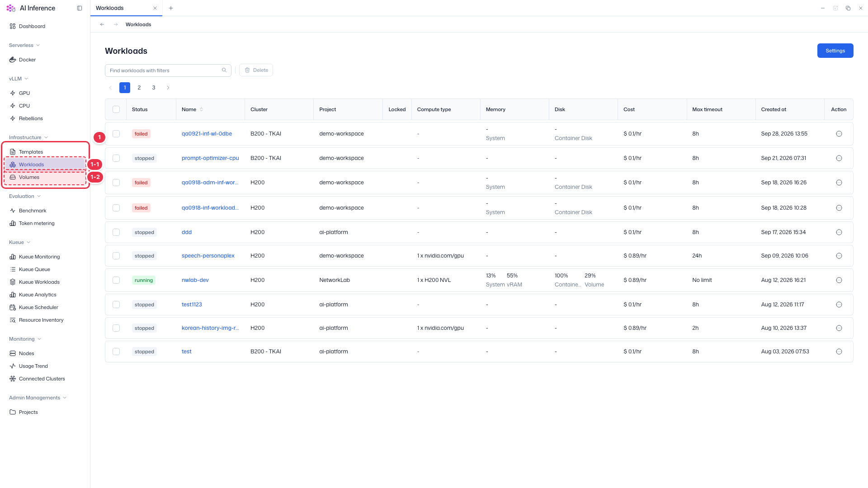Image resolution: width=868 pixels, height=488 pixels.
Task: Tick the test1123 row checkbox
Action: point(116,305)
